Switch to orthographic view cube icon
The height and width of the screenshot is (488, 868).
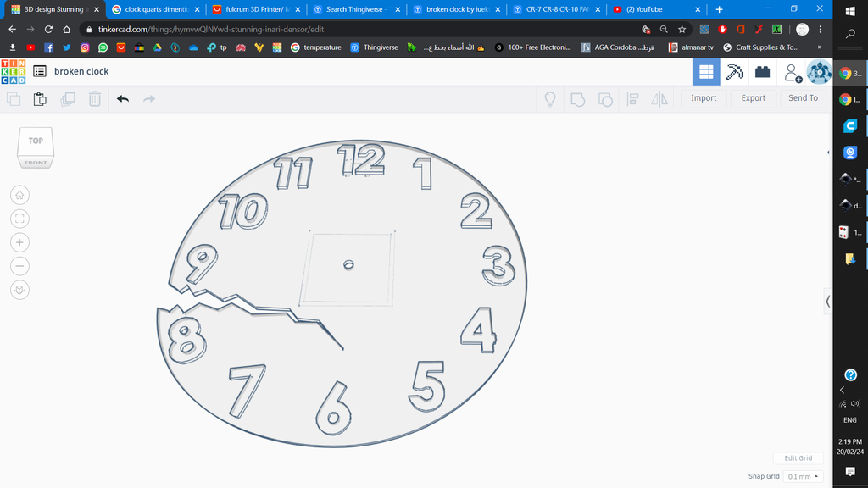(19, 290)
